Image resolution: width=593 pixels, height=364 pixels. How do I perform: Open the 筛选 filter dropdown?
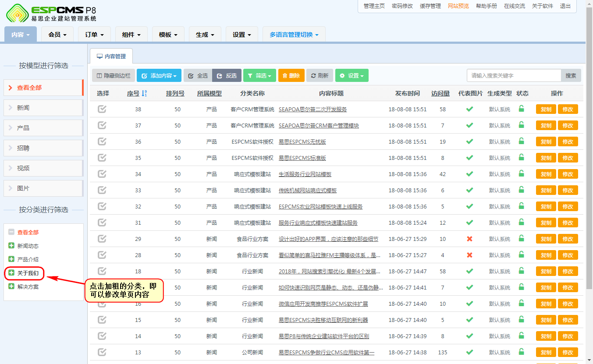pos(259,75)
